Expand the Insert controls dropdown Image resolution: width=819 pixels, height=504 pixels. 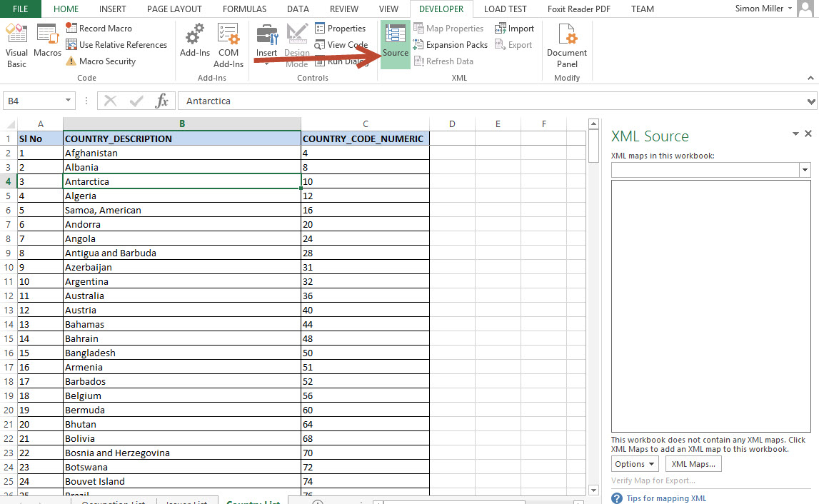(266, 63)
